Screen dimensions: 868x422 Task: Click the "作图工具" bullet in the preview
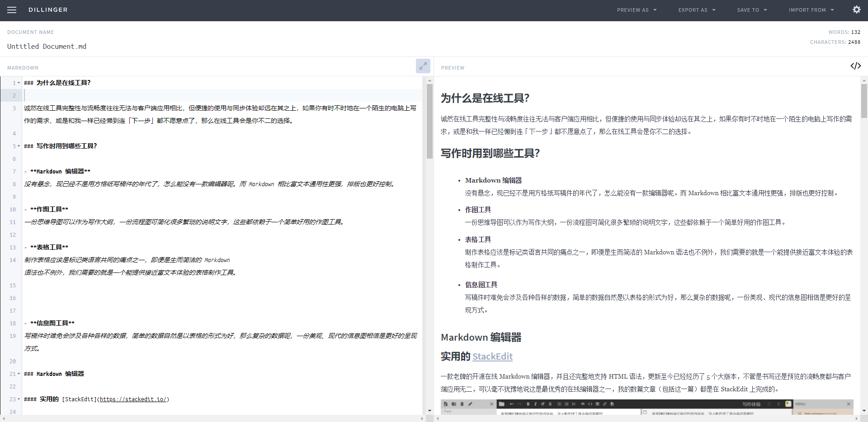(478, 210)
